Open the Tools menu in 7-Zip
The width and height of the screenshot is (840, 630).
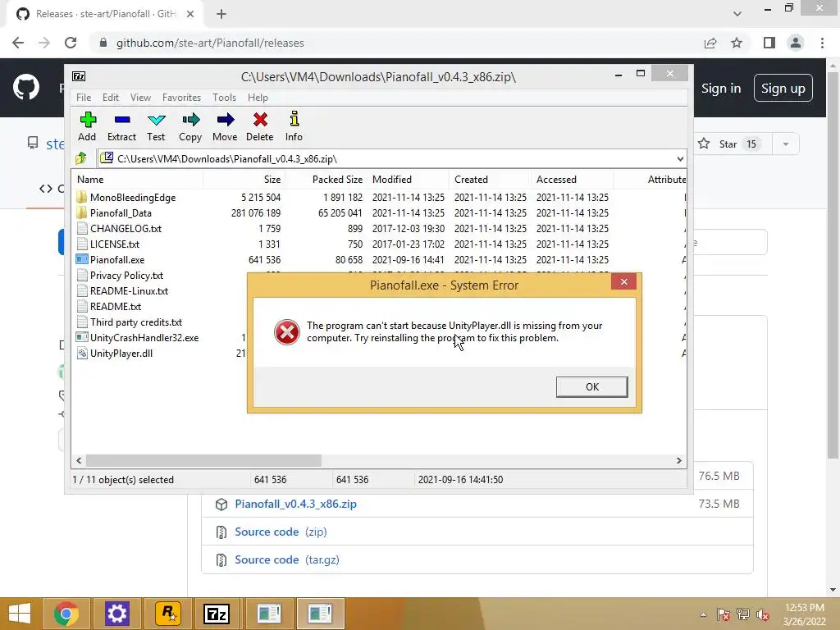(224, 98)
